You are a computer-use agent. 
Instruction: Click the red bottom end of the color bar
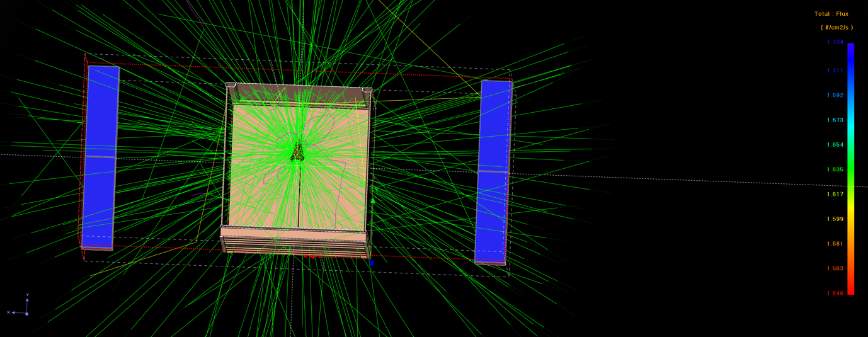(850, 290)
